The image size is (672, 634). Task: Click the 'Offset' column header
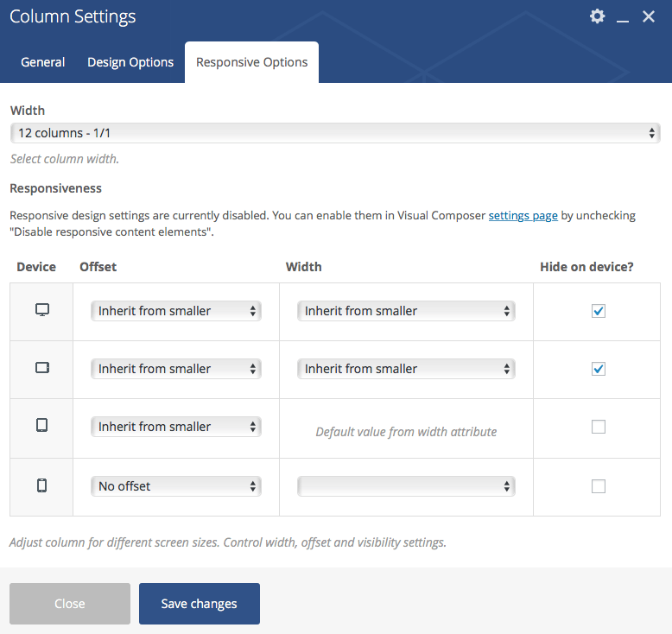click(98, 267)
